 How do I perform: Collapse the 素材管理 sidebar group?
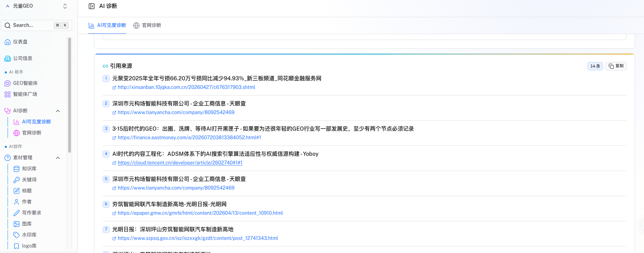click(x=58, y=158)
